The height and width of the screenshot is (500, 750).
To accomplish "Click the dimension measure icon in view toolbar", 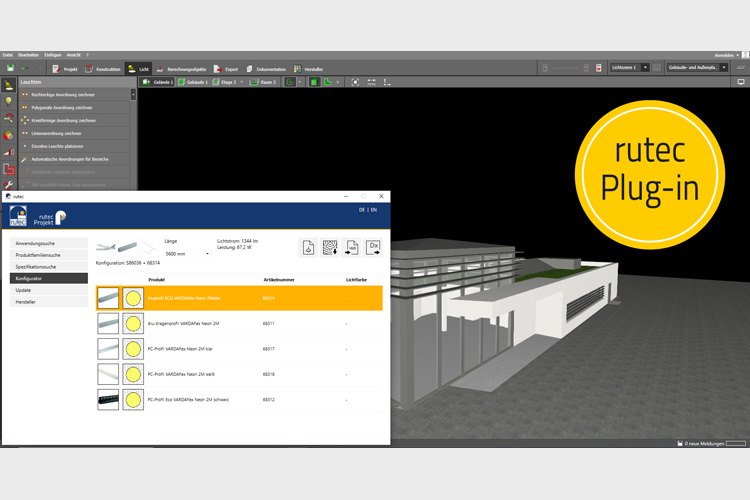I will (371, 82).
